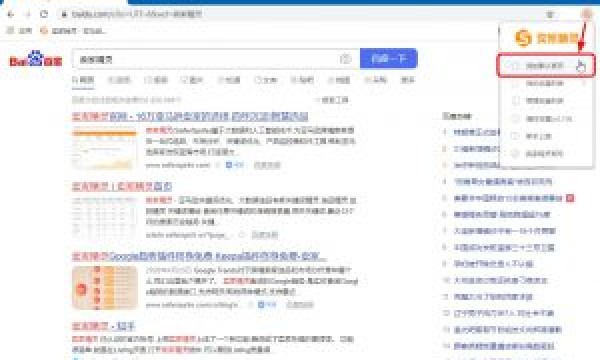The width and height of the screenshot is (600, 360).
Task: Switch to the Zhidao tab
Action: (x=229, y=80)
